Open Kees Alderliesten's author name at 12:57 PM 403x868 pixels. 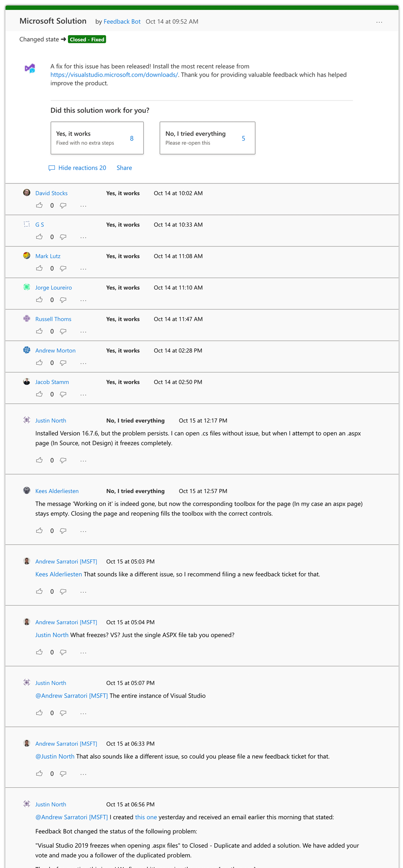click(x=57, y=491)
